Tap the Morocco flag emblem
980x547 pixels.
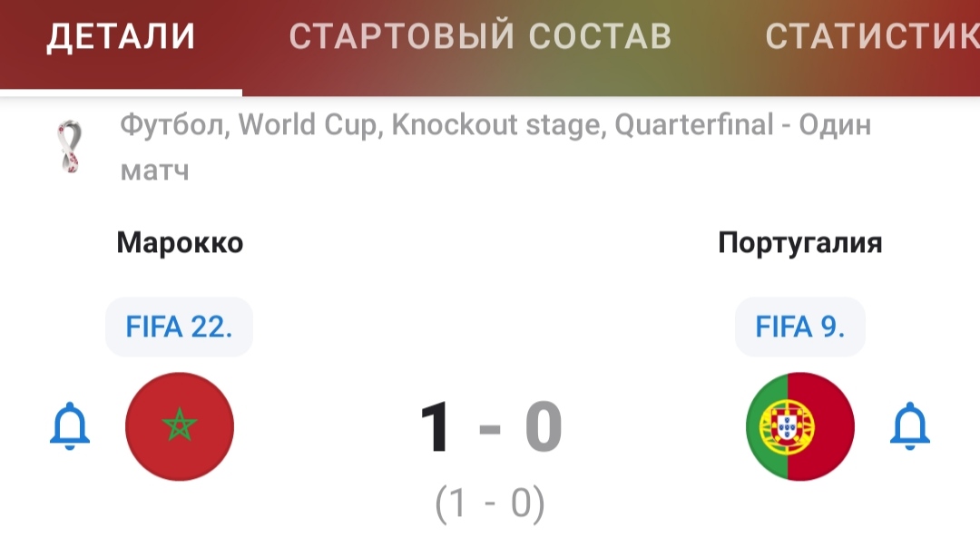point(180,426)
